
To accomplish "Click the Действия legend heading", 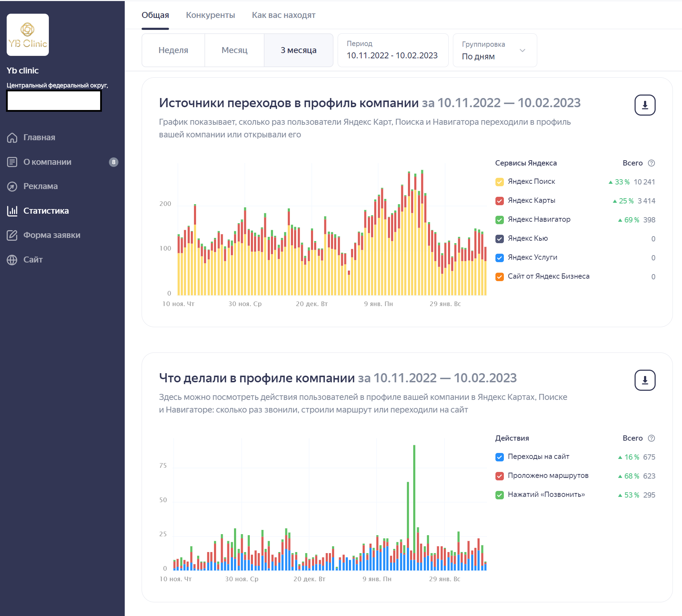I will click(512, 438).
